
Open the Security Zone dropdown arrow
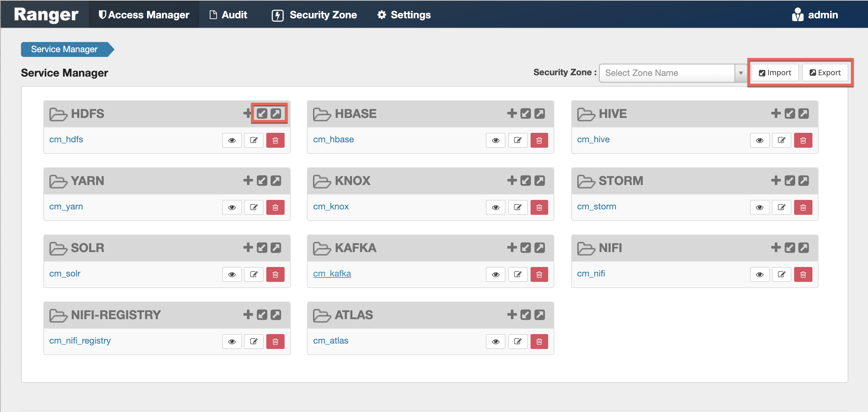(x=741, y=73)
